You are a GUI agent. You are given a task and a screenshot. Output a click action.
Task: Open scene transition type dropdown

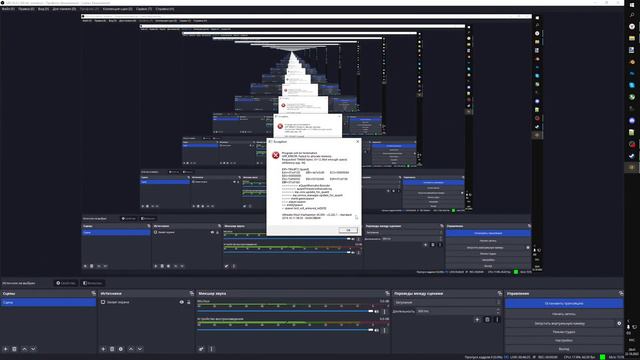point(447,302)
